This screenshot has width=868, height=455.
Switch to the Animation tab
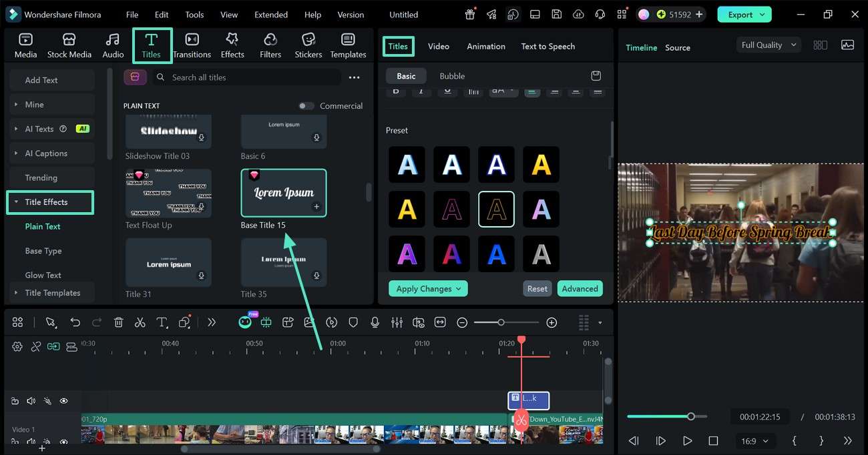486,46
